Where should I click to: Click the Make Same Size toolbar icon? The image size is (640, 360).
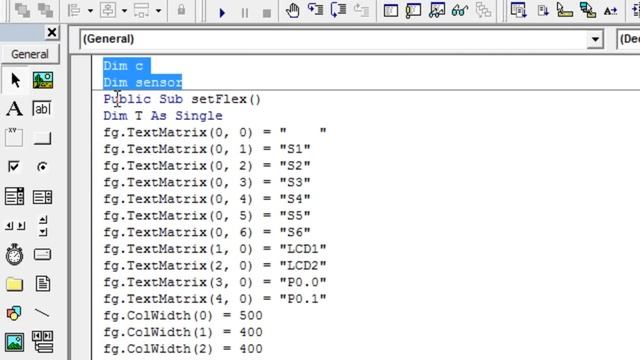(x=142, y=10)
